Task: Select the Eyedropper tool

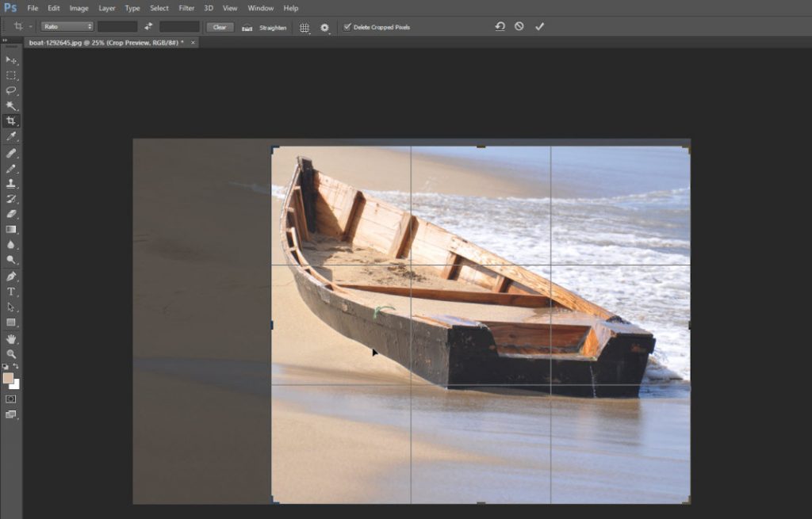Action: tap(11, 136)
